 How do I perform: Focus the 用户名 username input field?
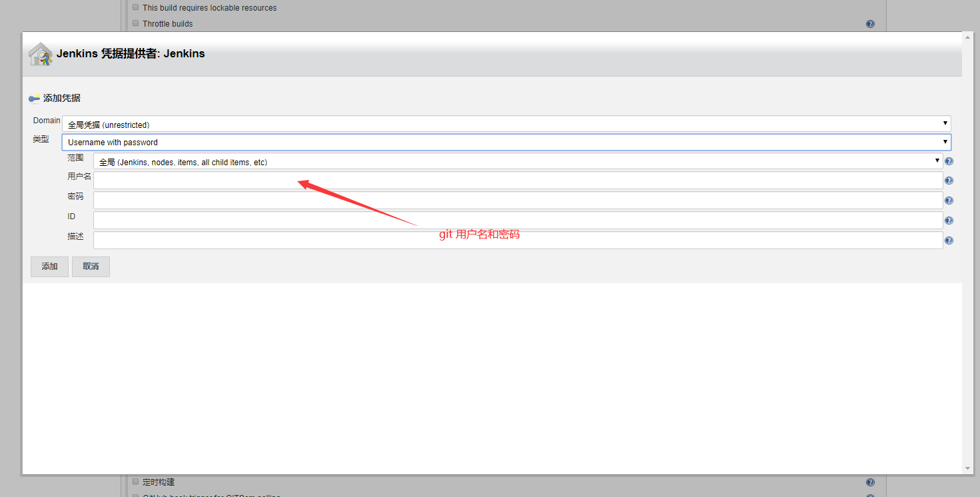pyautogui.click(x=518, y=181)
